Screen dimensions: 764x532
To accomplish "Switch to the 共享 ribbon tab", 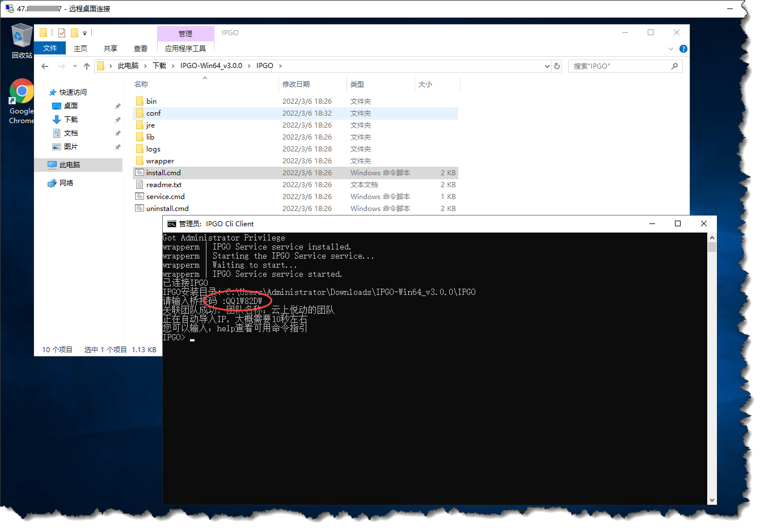I will point(111,49).
